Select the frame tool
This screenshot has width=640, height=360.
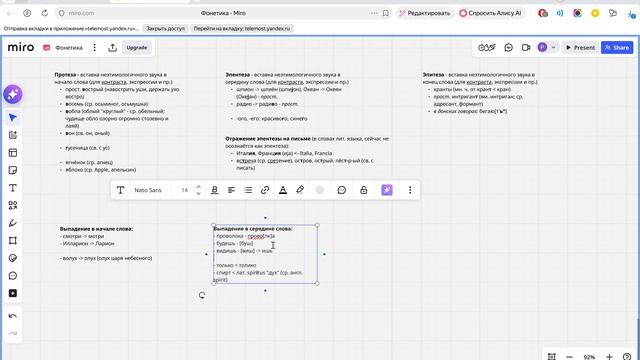point(13,240)
